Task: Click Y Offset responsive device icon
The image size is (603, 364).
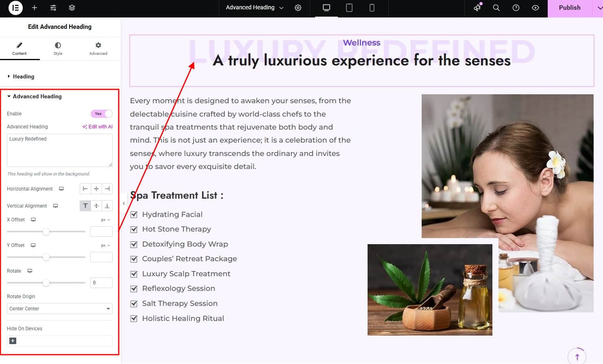Action: click(33, 245)
